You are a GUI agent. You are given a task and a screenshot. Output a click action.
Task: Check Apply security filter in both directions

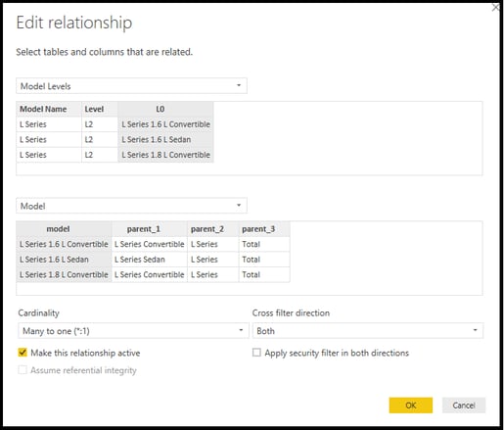256,353
